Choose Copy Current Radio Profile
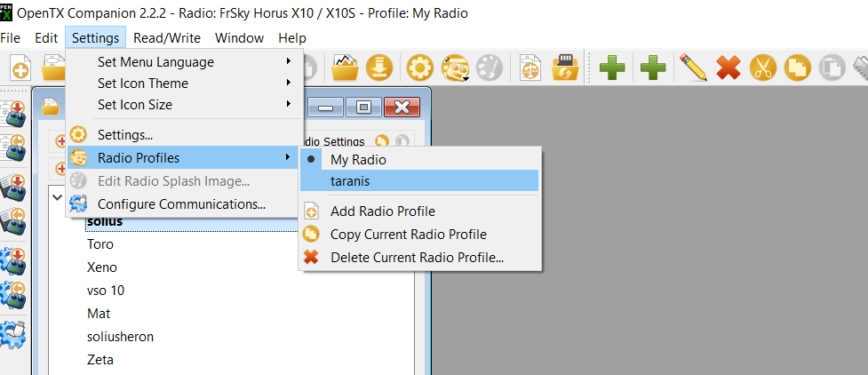 tap(408, 235)
